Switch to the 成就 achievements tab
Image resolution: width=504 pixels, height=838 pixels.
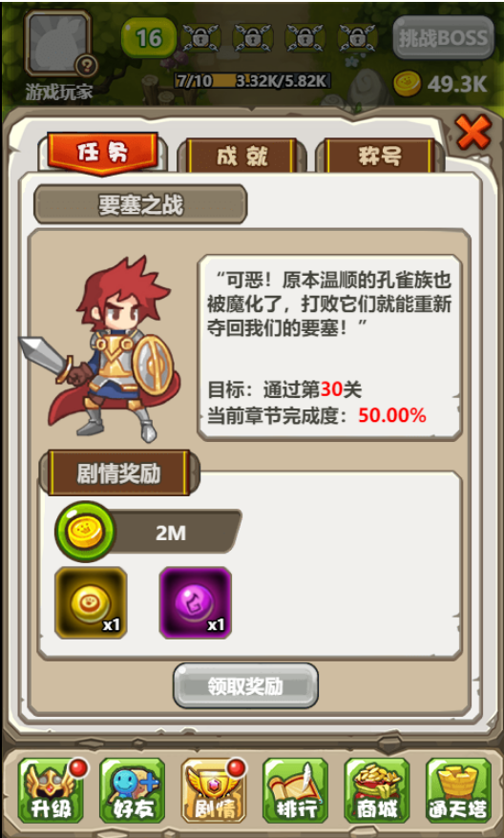(x=242, y=157)
